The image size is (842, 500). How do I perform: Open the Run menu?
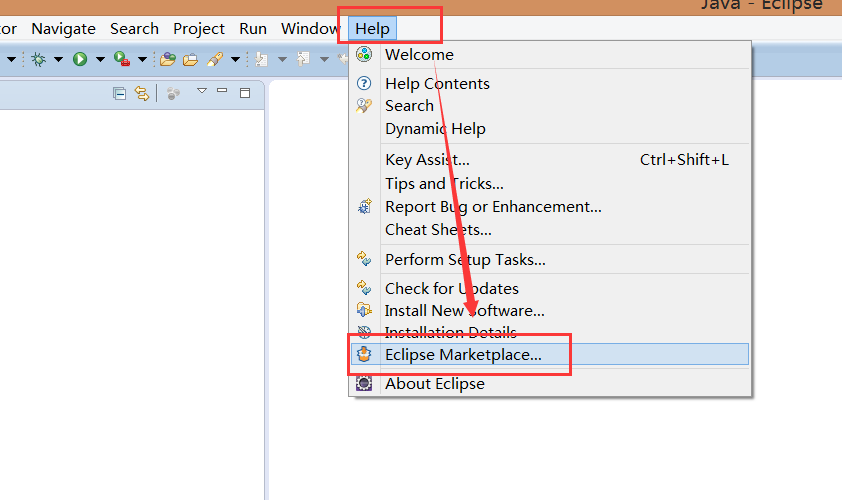pyautogui.click(x=253, y=28)
